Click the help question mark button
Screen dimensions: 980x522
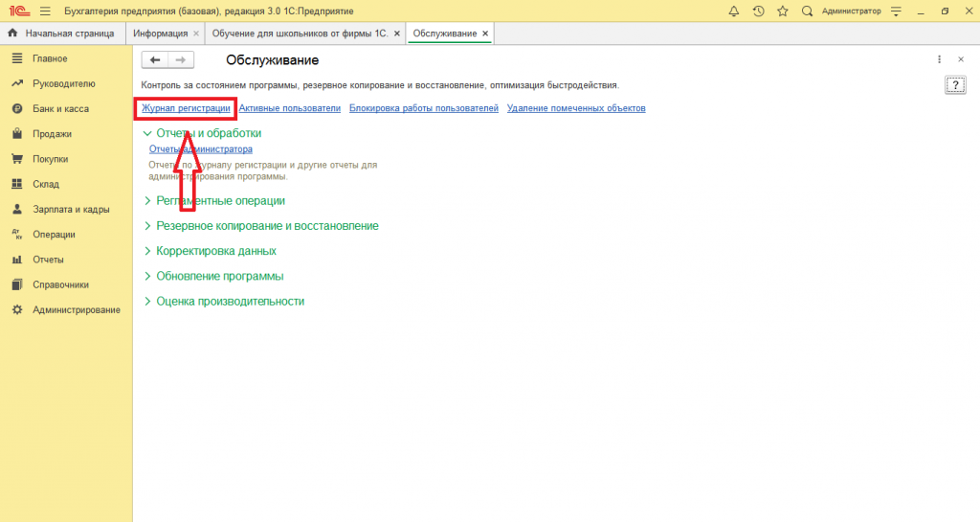tap(954, 85)
